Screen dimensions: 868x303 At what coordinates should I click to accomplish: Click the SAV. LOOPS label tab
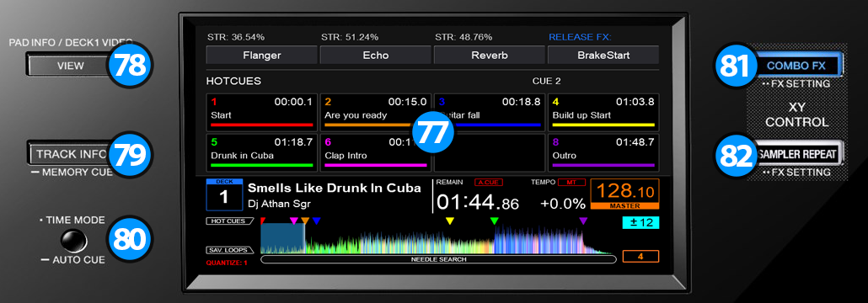pos(230,250)
